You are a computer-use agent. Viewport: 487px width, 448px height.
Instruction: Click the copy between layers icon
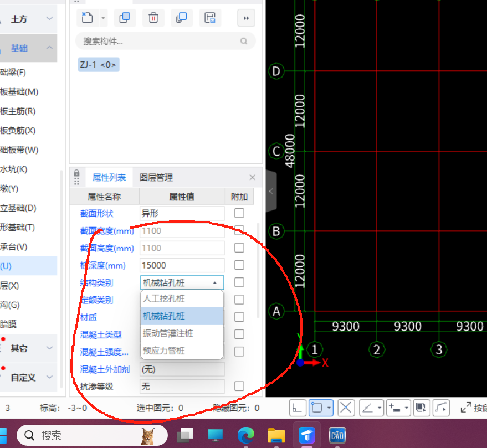pyautogui.click(x=181, y=18)
